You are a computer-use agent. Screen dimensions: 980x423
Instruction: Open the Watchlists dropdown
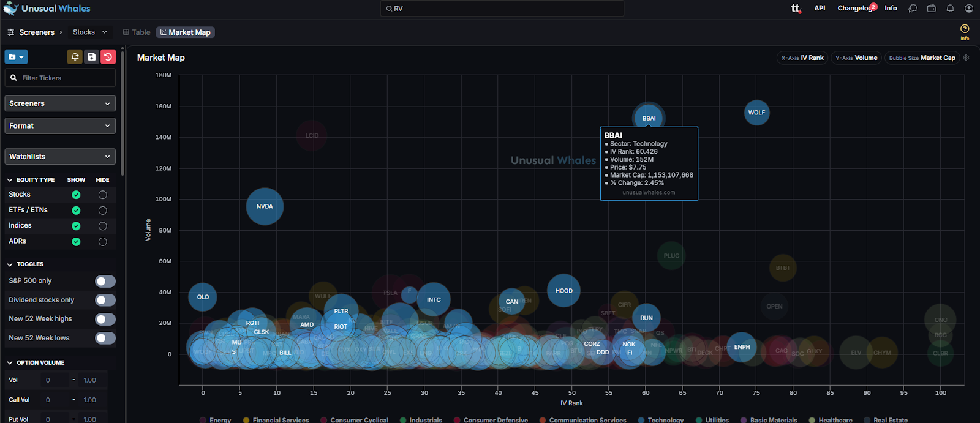(60, 156)
